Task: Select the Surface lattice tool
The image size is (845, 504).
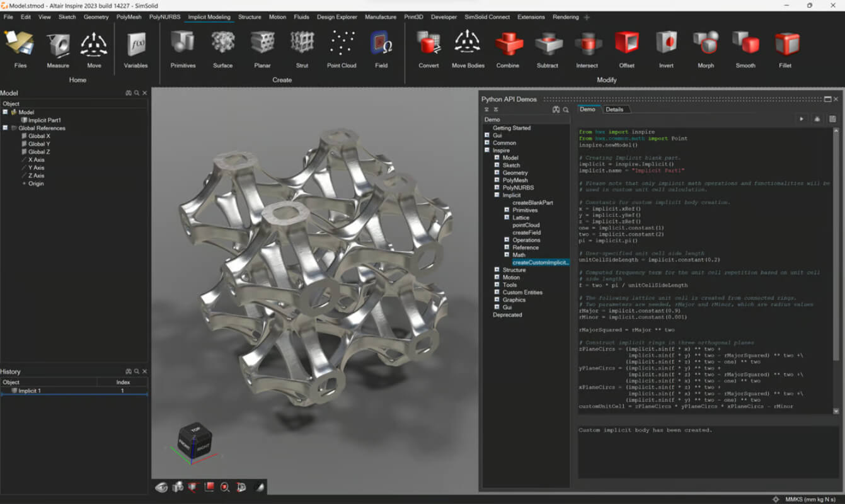Action: 222,49
